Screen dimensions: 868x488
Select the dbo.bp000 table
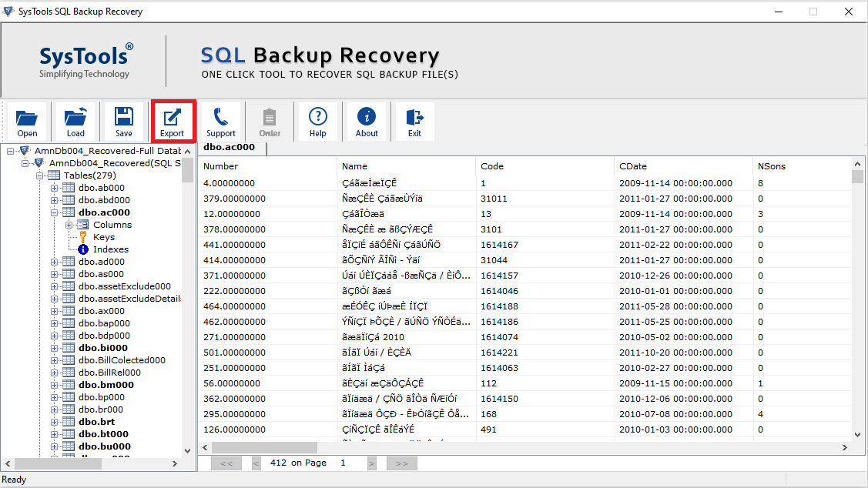(x=102, y=397)
